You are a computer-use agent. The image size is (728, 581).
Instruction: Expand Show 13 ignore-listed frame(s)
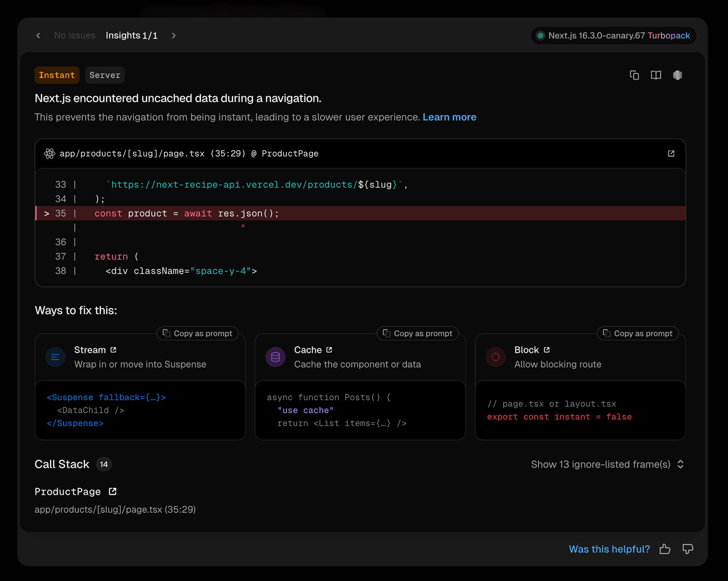tap(607, 464)
